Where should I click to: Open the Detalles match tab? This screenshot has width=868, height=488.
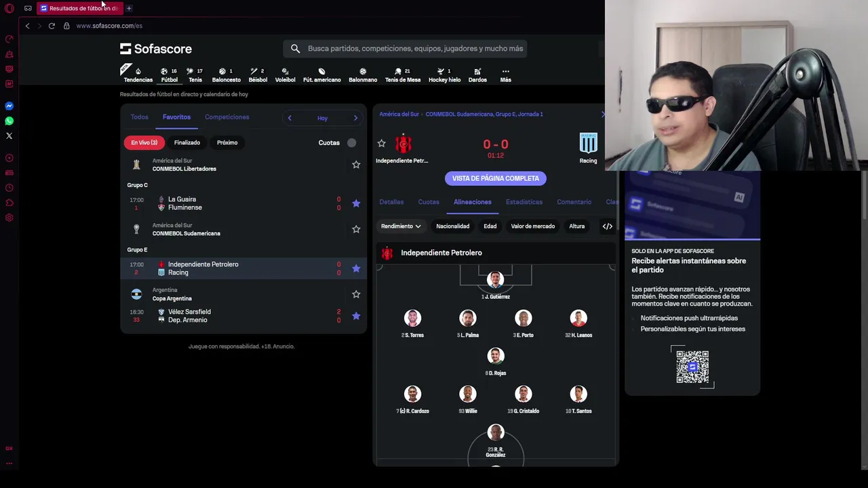(391, 202)
